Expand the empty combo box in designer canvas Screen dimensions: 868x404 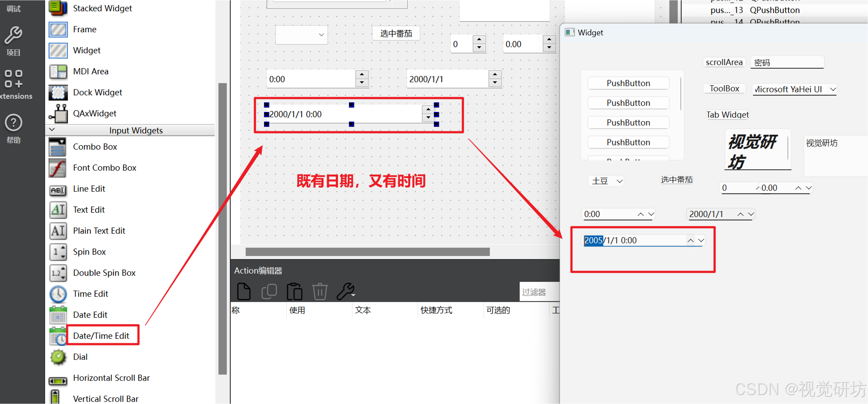click(x=321, y=34)
